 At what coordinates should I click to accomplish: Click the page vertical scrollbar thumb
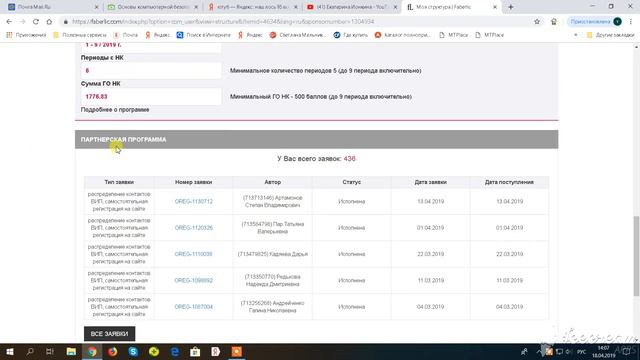[636, 256]
